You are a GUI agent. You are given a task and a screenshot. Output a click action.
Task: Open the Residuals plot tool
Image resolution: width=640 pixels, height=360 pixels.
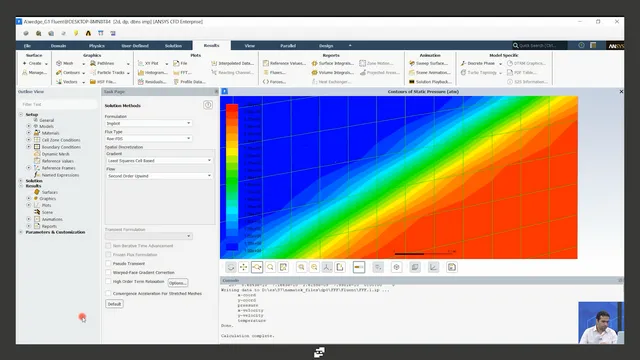tap(152, 82)
